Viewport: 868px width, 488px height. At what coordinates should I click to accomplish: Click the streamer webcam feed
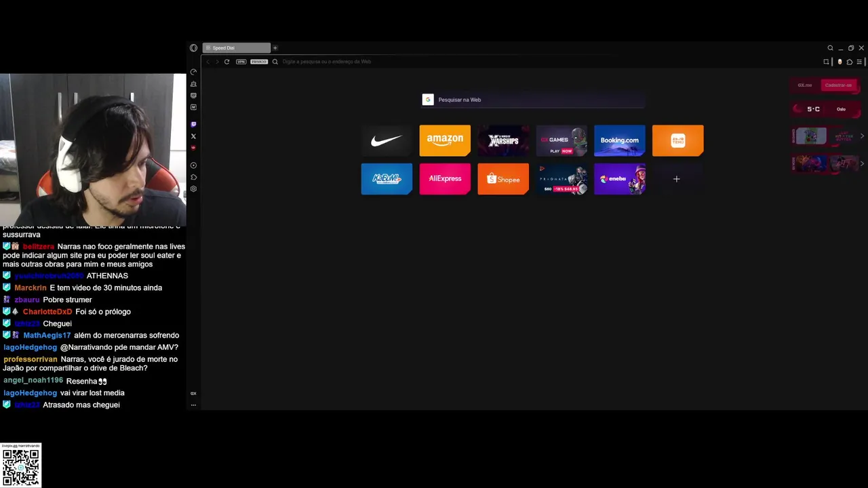(93, 149)
